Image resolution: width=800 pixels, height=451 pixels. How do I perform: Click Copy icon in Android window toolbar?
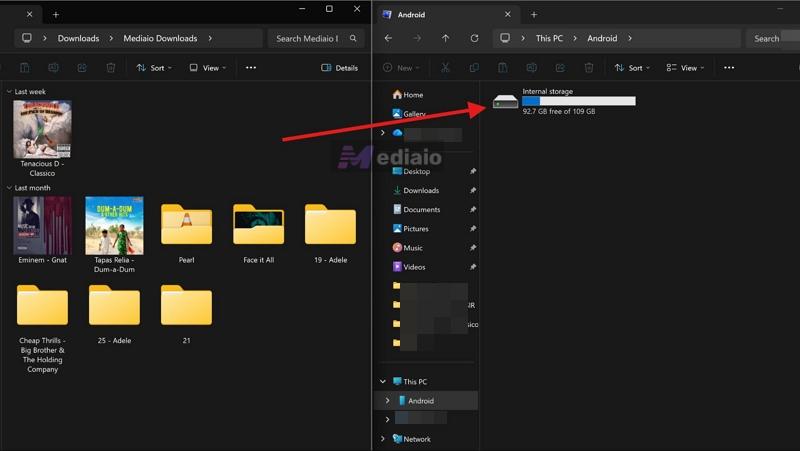tap(474, 68)
